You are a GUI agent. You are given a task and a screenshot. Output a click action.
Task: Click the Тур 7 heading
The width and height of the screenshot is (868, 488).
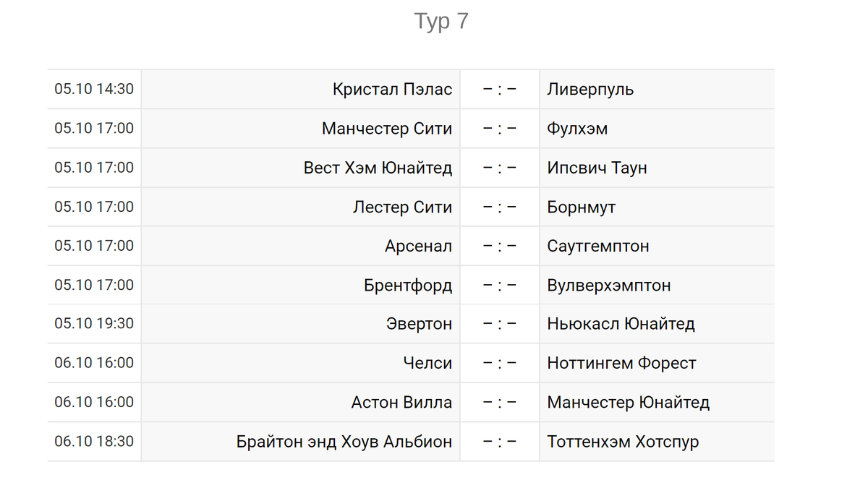coord(441,22)
